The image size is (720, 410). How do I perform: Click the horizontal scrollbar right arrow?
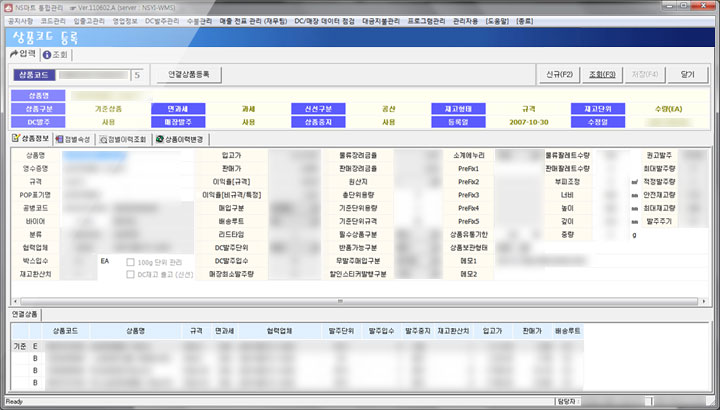[704, 302]
